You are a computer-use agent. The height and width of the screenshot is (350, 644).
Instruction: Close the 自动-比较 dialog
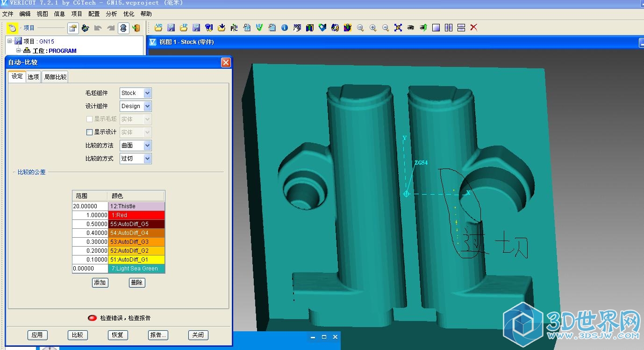click(226, 63)
